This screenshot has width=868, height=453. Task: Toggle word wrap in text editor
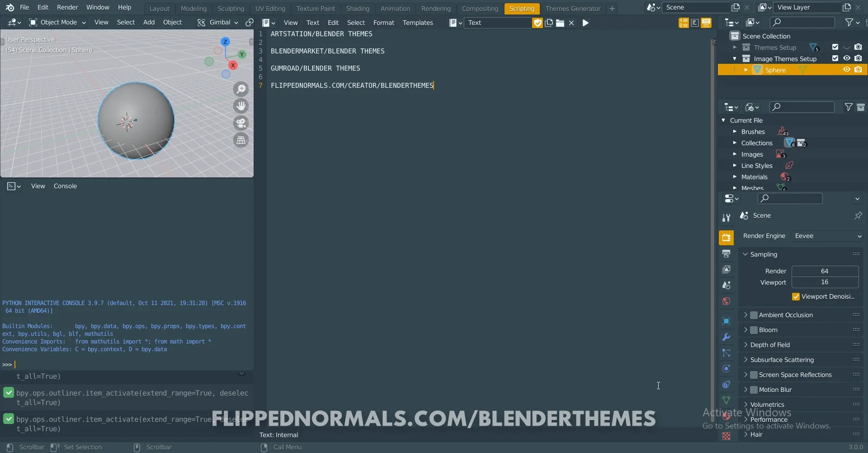click(695, 23)
